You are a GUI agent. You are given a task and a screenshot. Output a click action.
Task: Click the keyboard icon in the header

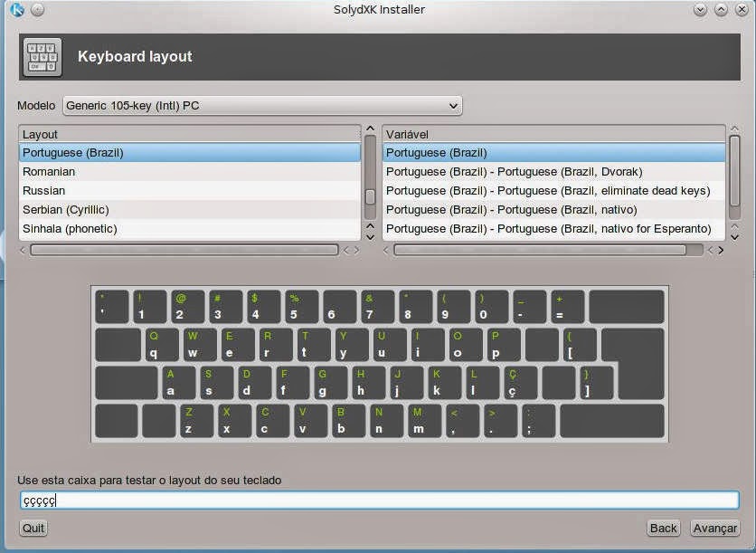click(x=43, y=57)
